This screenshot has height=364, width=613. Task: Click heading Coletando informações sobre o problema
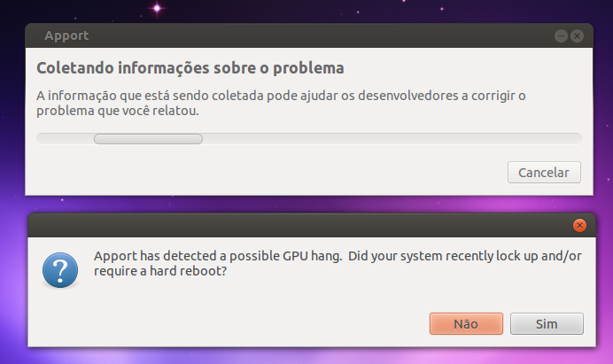click(190, 68)
